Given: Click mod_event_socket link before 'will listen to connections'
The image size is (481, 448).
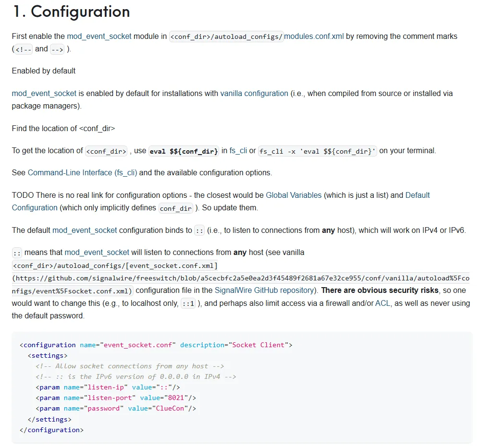Looking at the screenshot, I should [97, 253].
